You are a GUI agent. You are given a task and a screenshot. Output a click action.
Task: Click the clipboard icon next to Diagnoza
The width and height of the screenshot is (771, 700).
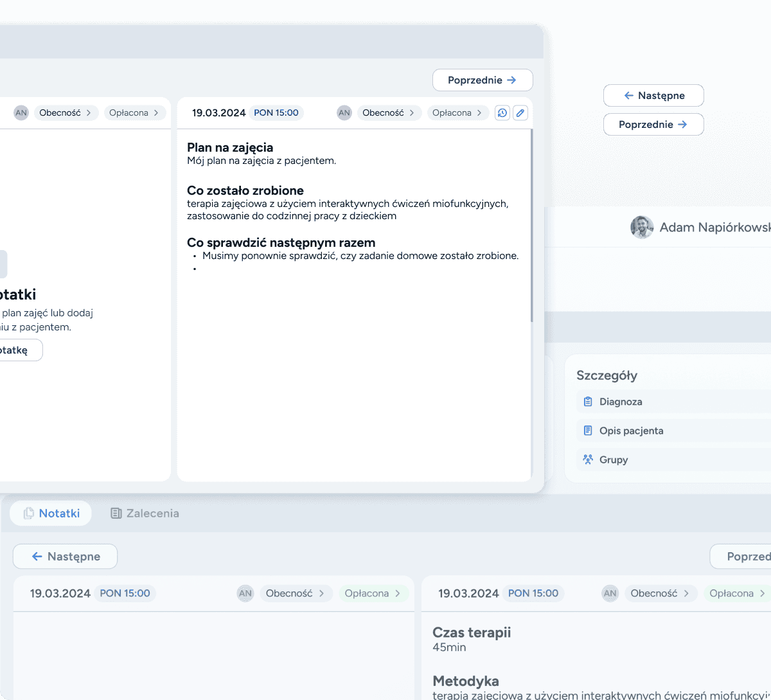588,402
